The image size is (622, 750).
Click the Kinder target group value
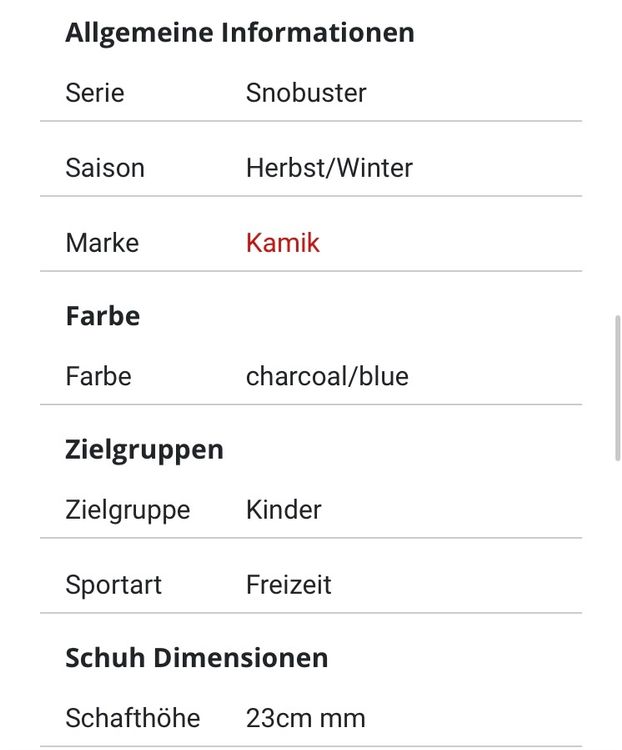pos(283,509)
